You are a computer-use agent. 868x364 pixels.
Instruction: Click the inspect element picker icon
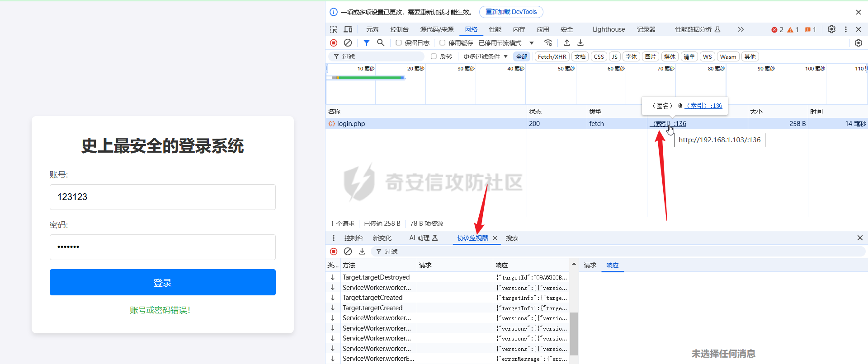334,29
